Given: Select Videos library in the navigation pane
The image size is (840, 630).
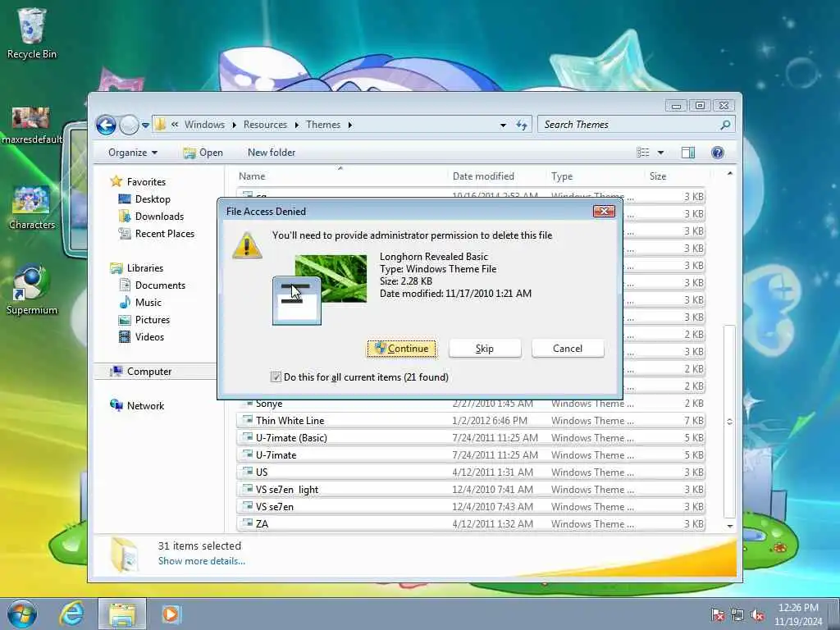Looking at the screenshot, I should tap(141, 337).
